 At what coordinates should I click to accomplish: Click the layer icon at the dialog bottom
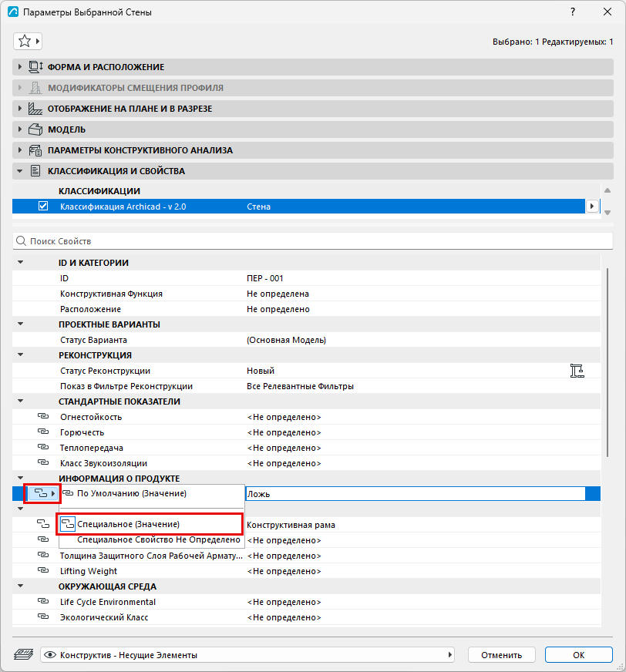[24, 654]
